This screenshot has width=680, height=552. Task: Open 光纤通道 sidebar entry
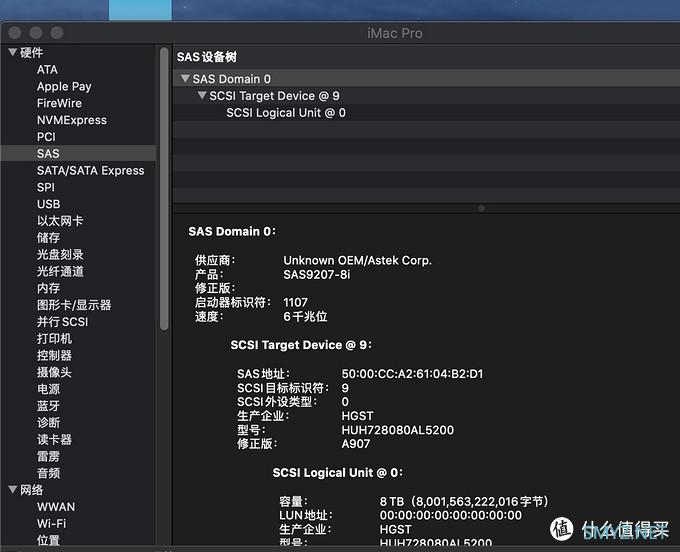coord(60,271)
